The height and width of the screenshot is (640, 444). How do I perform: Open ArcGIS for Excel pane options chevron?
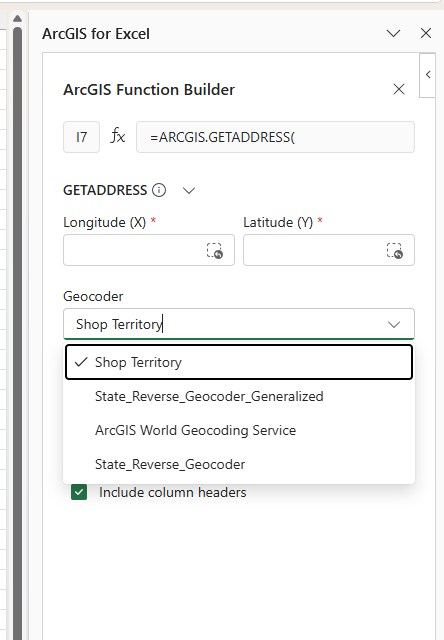click(x=393, y=33)
